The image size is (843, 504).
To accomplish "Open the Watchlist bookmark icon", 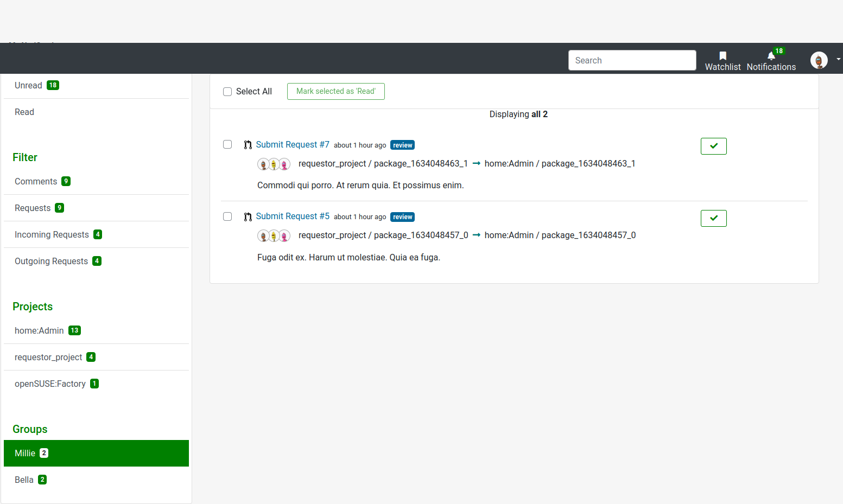I will click(722, 56).
